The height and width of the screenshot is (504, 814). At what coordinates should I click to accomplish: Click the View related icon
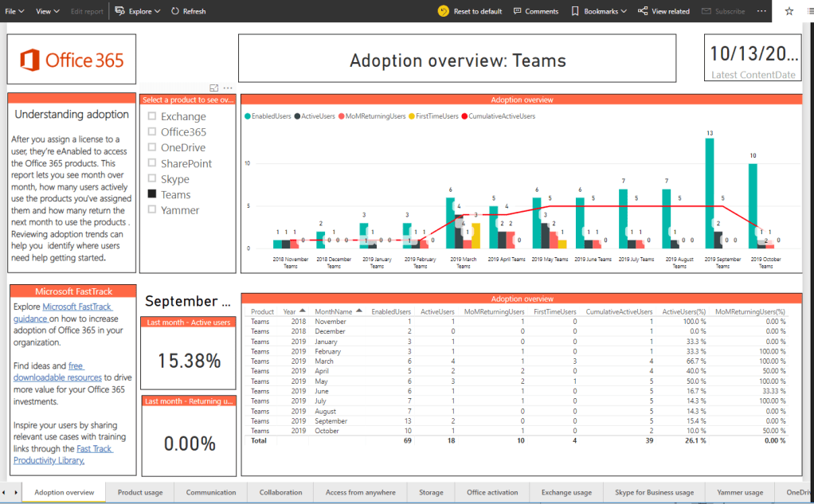642,11
